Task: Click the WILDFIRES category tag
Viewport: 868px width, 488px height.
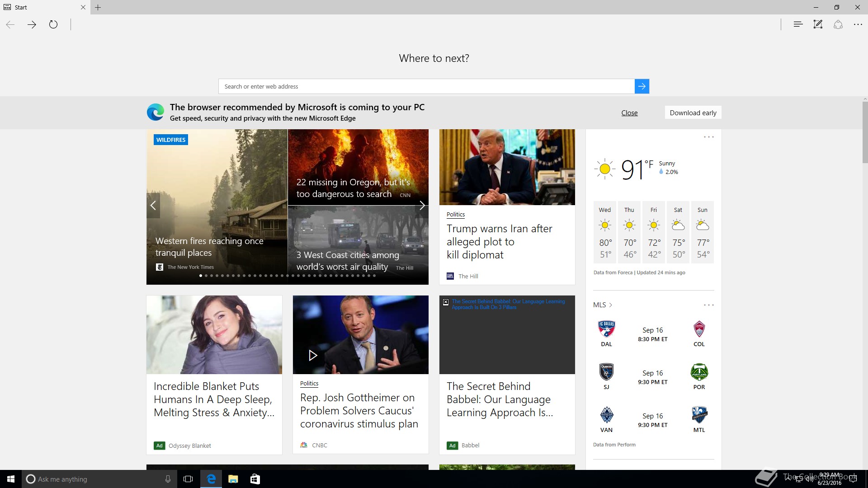Action: coord(171,140)
